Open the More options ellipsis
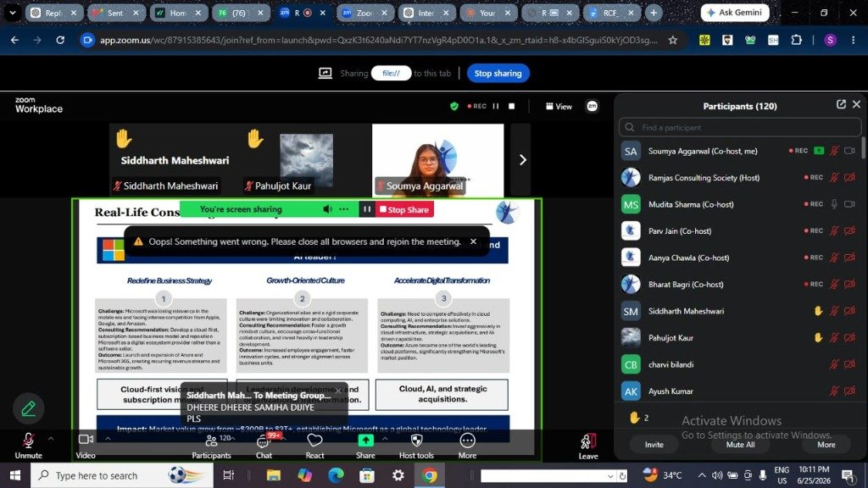 [467, 441]
